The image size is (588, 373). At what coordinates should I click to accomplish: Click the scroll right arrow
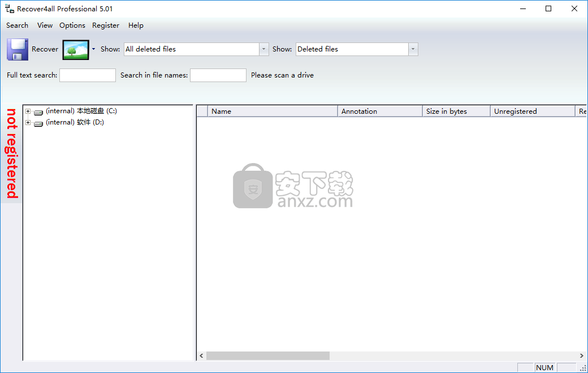click(x=581, y=356)
